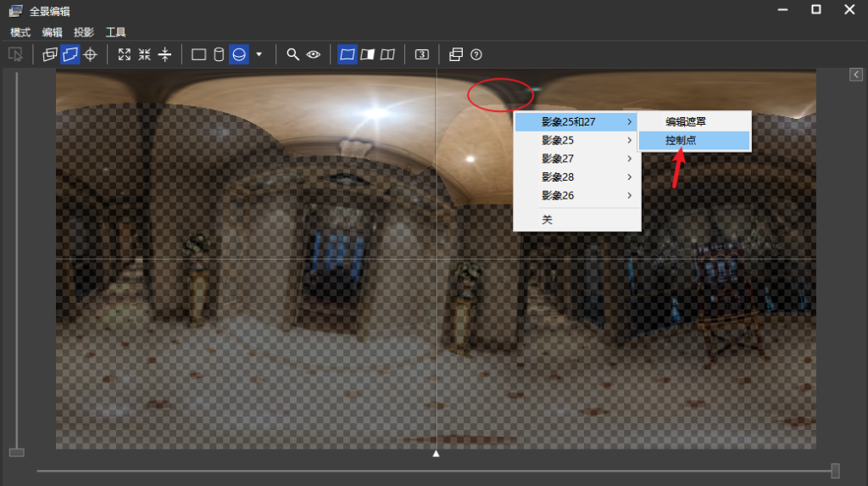Expand the 影象25和27 submenu entry
868x486 pixels.
tap(576, 121)
